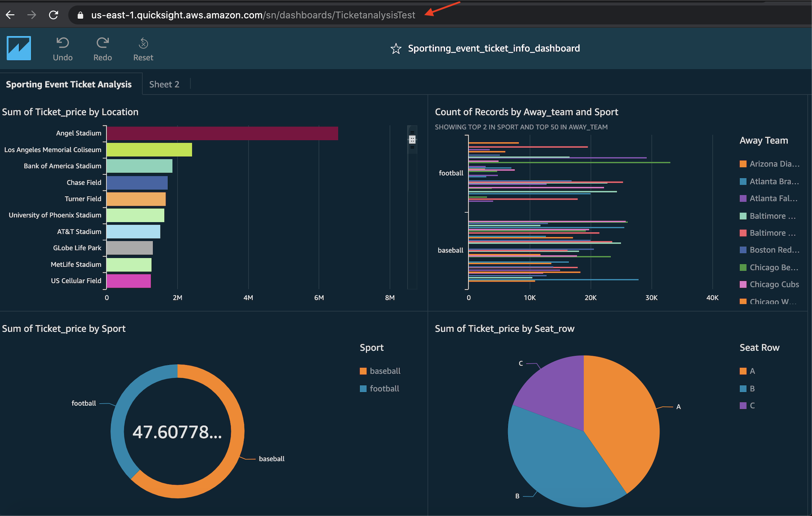Click the browser forward arrow
The height and width of the screenshot is (516, 812).
click(x=32, y=15)
